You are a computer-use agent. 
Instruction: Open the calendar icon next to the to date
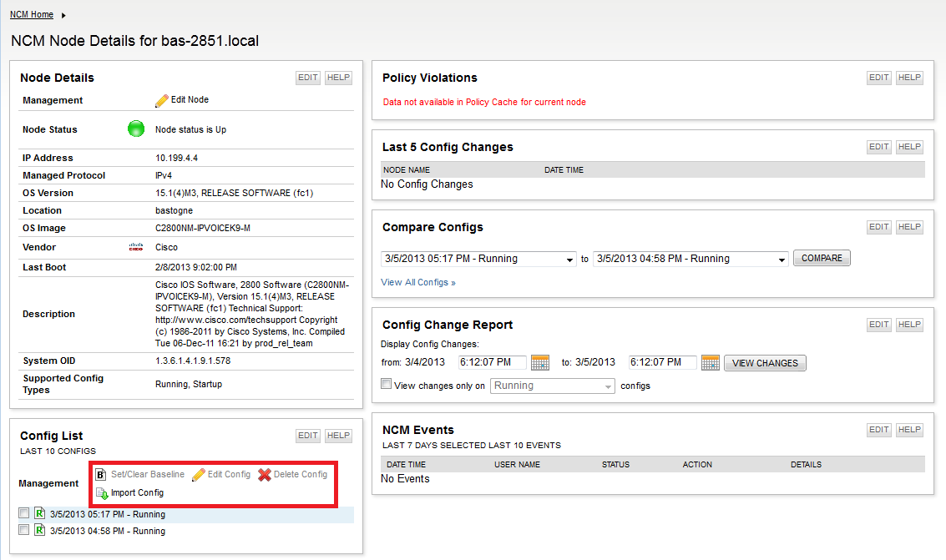tap(710, 362)
